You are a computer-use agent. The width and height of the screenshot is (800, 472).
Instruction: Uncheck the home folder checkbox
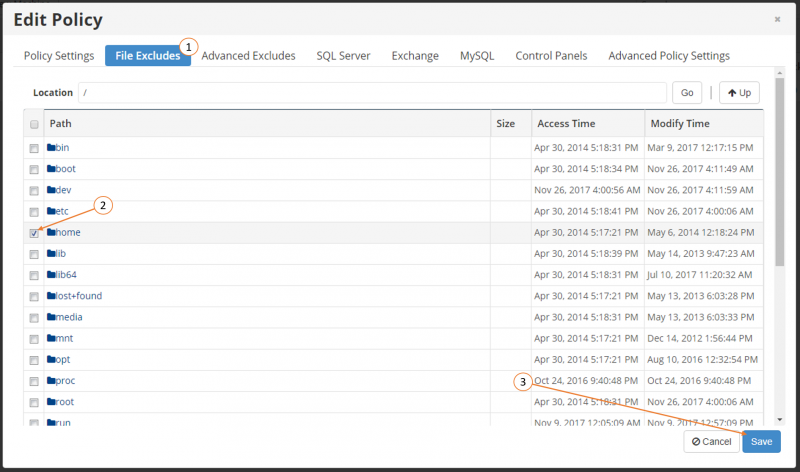click(x=34, y=233)
